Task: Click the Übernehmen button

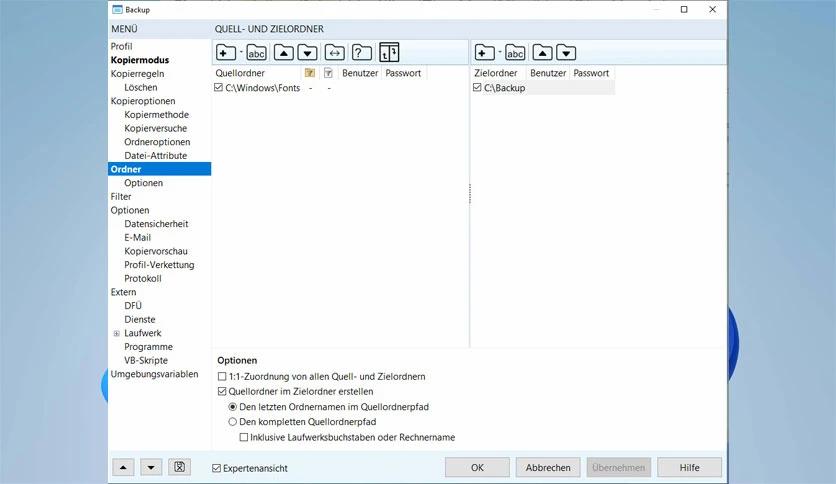Action: (618, 467)
